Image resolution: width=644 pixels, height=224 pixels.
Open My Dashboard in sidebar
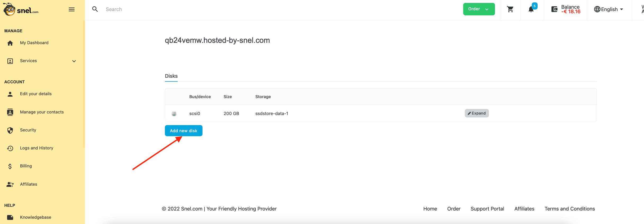[x=34, y=43]
